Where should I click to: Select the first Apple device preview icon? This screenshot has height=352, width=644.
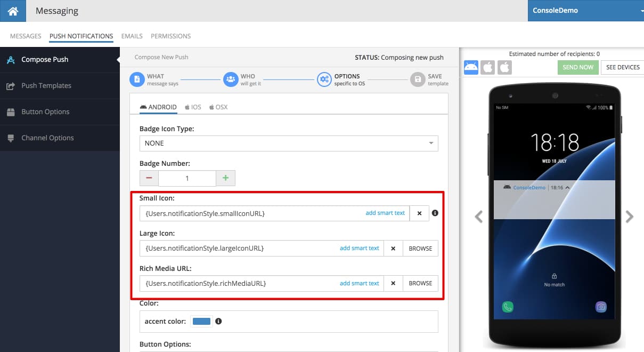click(x=487, y=67)
